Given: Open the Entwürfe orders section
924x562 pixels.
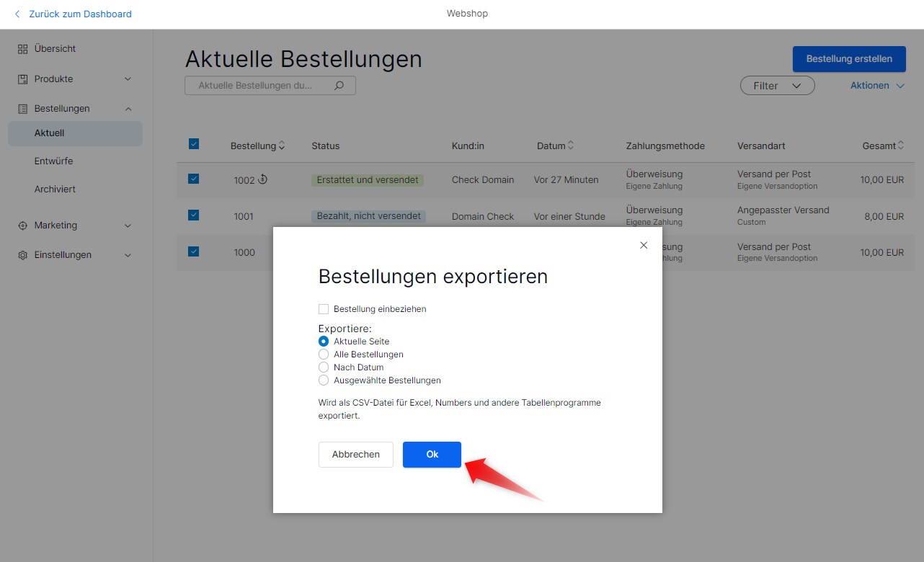Looking at the screenshot, I should 53,161.
